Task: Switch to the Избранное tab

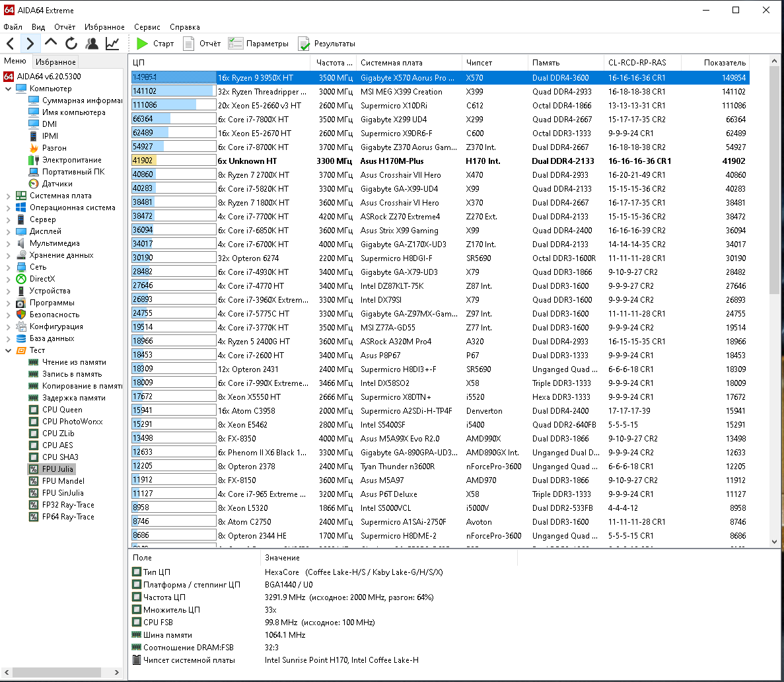Action: click(56, 62)
